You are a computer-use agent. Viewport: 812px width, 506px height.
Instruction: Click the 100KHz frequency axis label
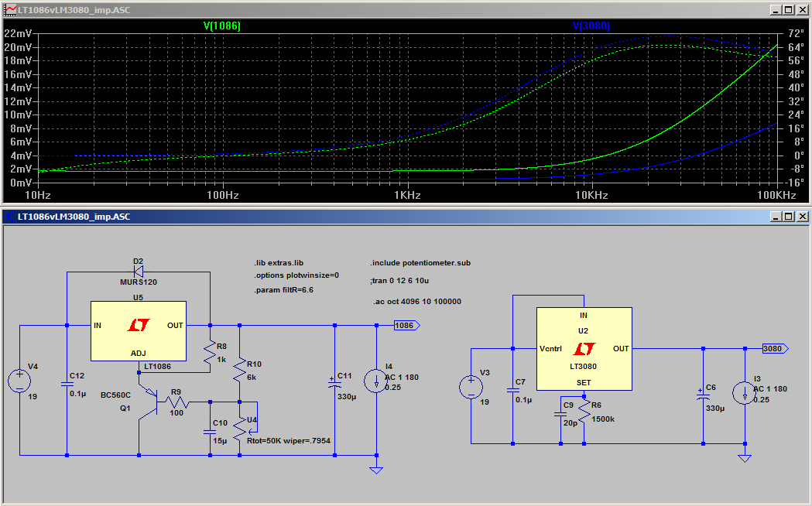(776, 196)
